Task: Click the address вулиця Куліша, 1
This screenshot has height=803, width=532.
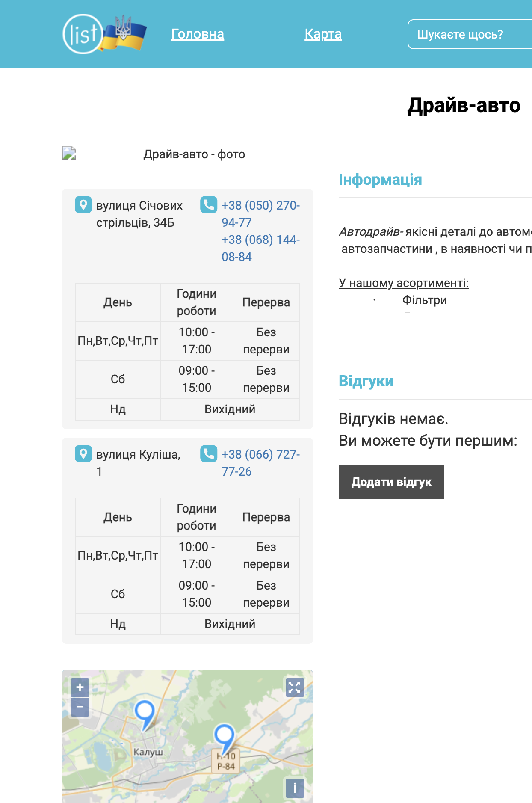Action: click(x=138, y=463)
